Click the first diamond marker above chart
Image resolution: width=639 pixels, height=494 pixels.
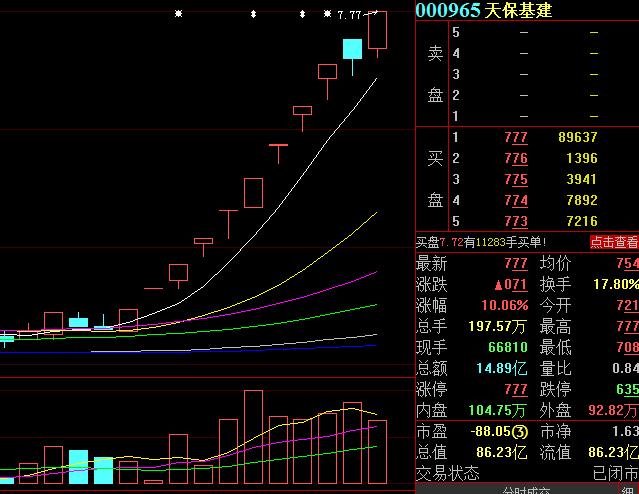pyautogui.click(x=253, y=14)
